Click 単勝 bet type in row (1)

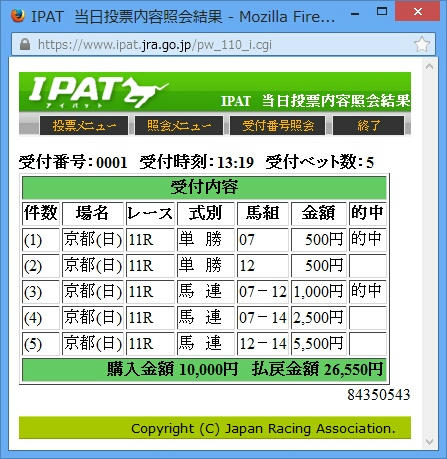206,240
